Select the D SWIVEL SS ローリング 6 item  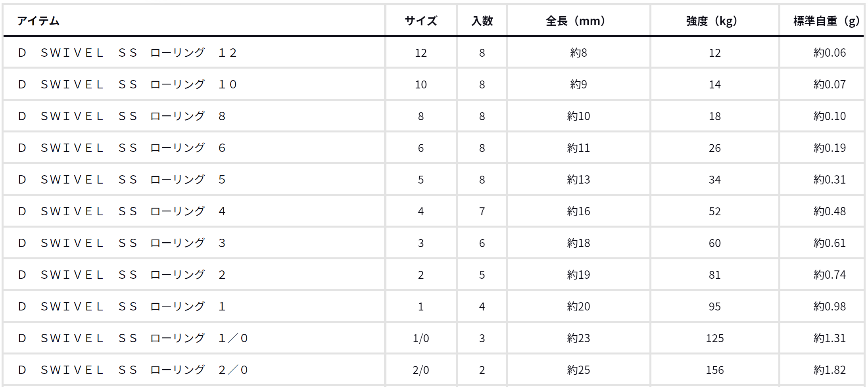coord(122,148)
